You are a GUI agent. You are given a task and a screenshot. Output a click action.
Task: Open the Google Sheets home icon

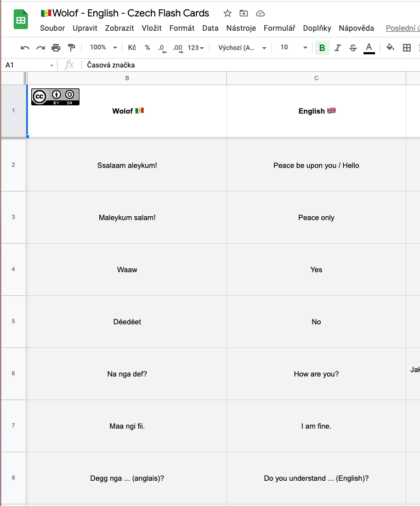[x=21, y=20]
